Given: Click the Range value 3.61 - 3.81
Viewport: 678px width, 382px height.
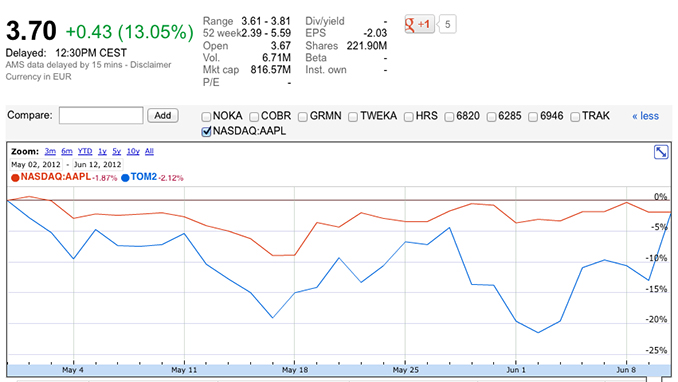Looking at the screenshot, I should click(266, 21).
